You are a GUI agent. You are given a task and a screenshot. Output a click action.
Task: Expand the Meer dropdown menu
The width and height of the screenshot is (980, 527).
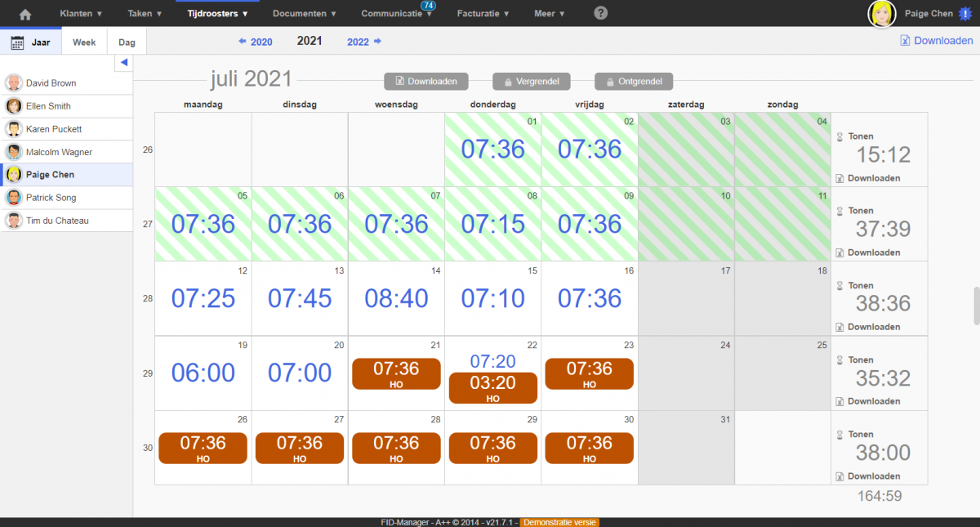[549, 14]
